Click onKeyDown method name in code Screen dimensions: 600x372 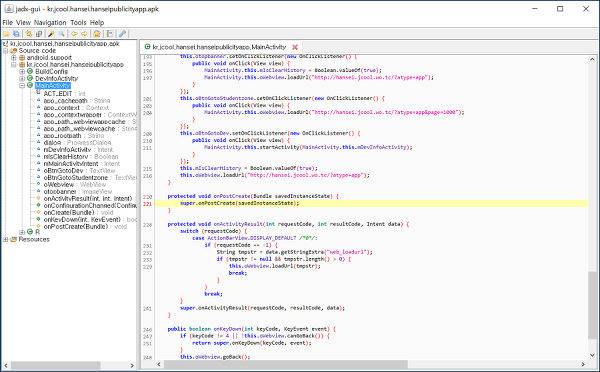[x=227, y=329]
